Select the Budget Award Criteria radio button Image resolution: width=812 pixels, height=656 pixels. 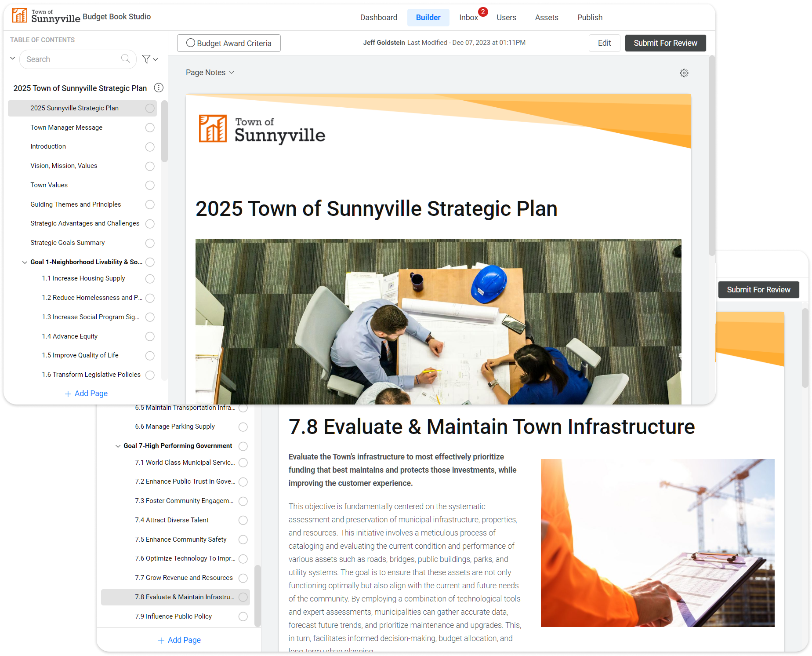point(191,43)
